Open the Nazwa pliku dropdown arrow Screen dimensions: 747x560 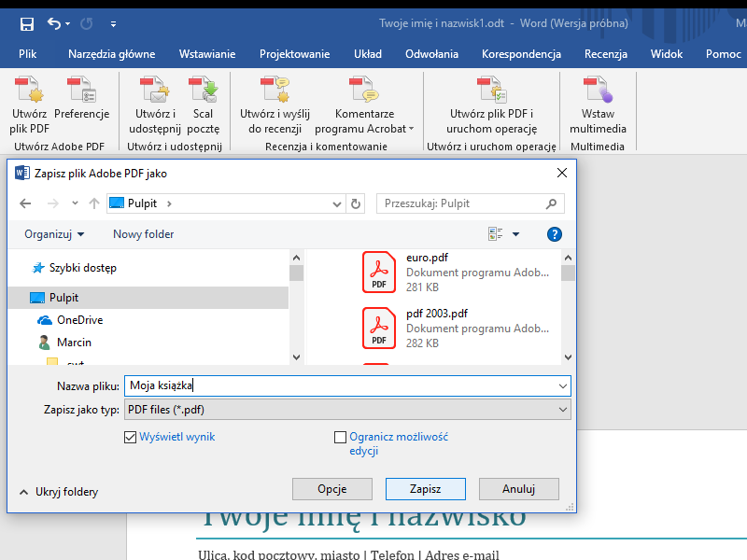[563, 386]
